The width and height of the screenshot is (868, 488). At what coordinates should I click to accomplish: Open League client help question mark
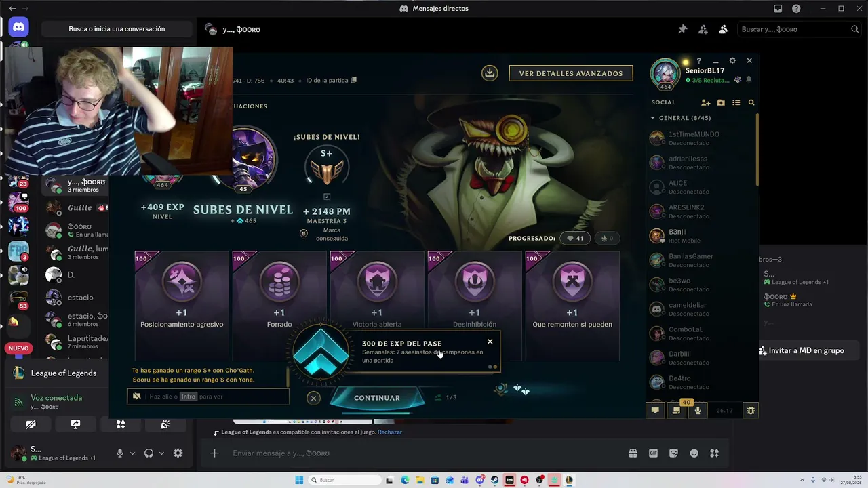[699, 61]
